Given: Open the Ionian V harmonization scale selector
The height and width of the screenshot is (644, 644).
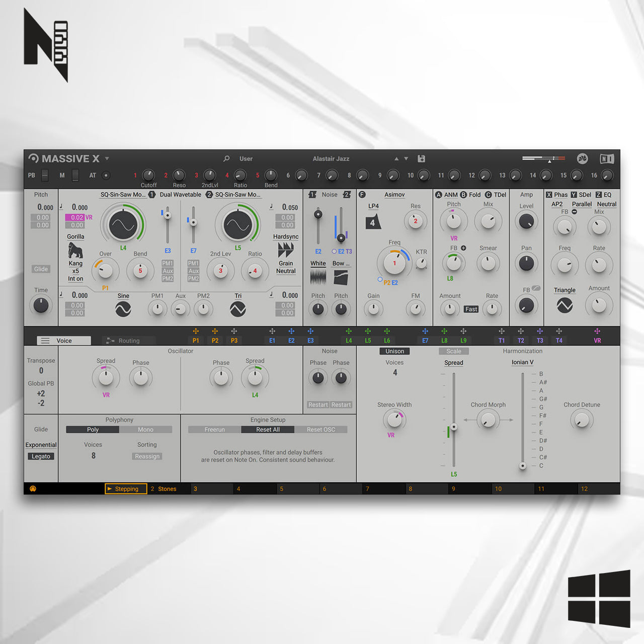Looking at the screenshot, I should (522, 362).
